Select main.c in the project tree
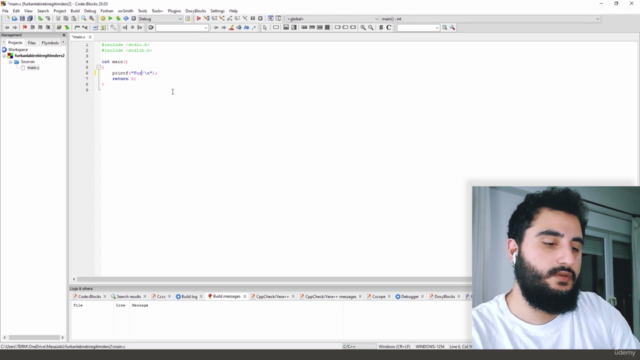640x360 pixels. click(33, 68)
